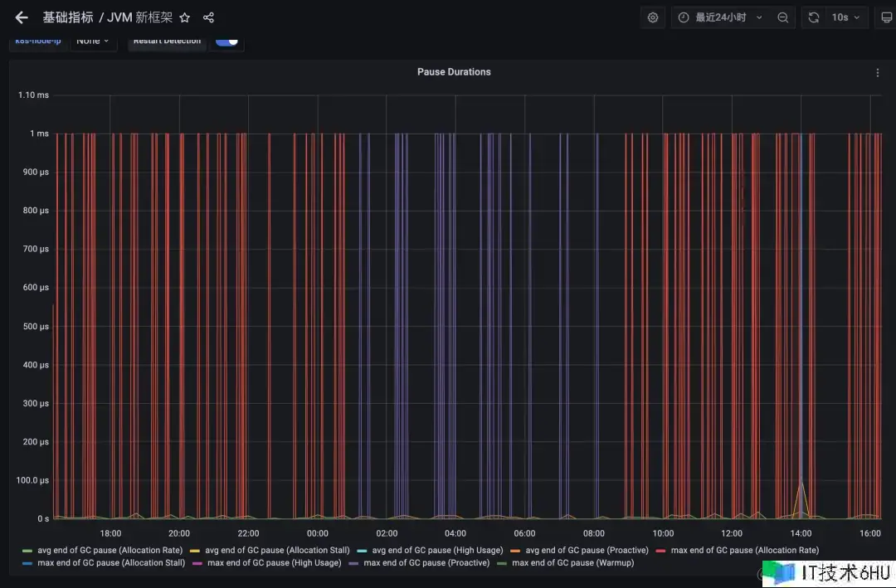Click the JVM 新框架 dashboard title

pyautogui.click(x=139, y=17)
